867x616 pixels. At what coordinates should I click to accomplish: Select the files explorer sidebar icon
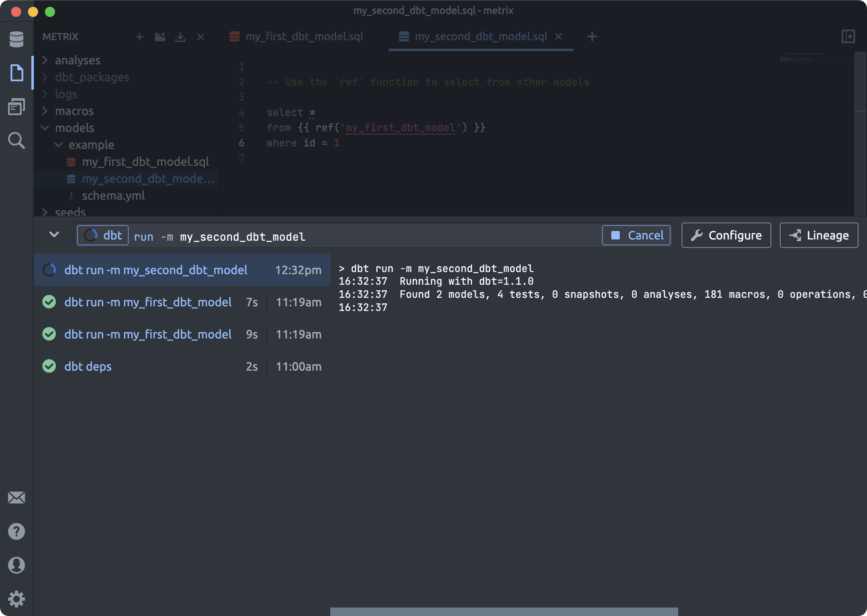(x=17, y=73)
